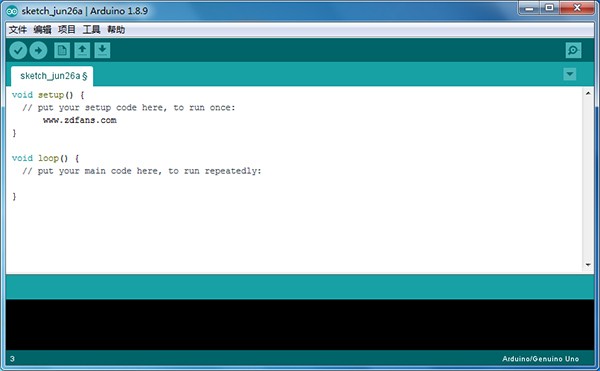Screen dimensions: 600x371
Task: Click the Upload arrow button
Action: [38, 50]
